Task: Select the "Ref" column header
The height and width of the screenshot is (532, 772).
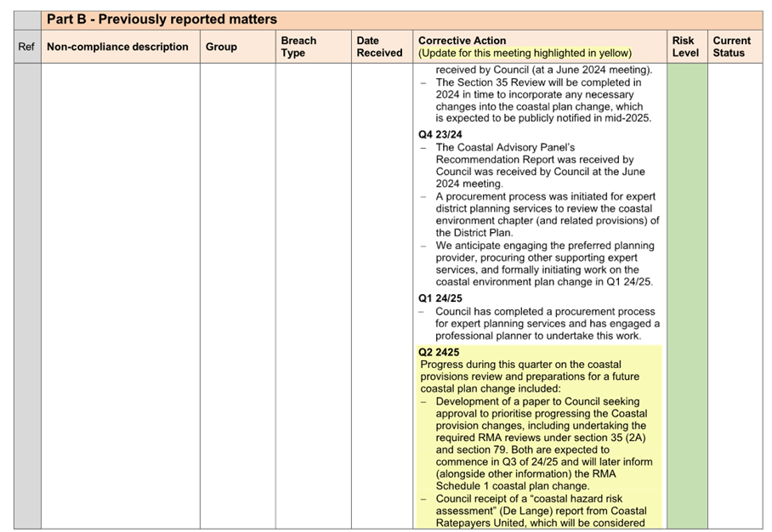Action: [x=26, y=47]
